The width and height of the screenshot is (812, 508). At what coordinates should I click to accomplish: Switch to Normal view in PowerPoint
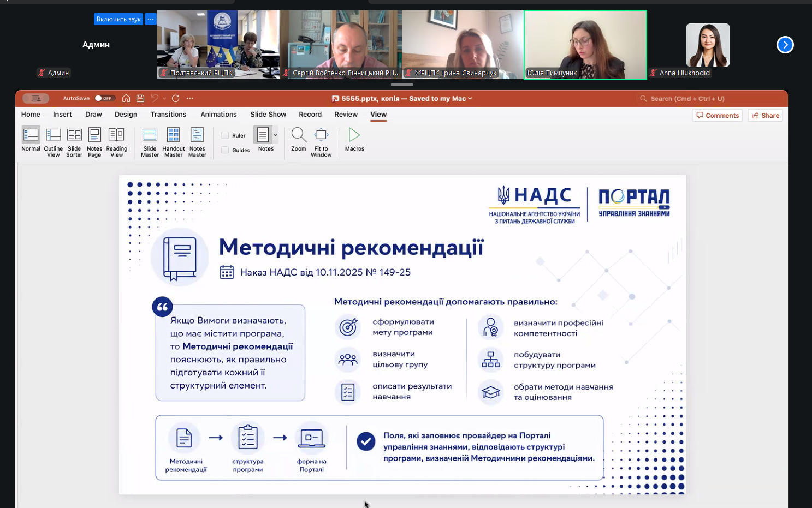(x=31, y=139)
